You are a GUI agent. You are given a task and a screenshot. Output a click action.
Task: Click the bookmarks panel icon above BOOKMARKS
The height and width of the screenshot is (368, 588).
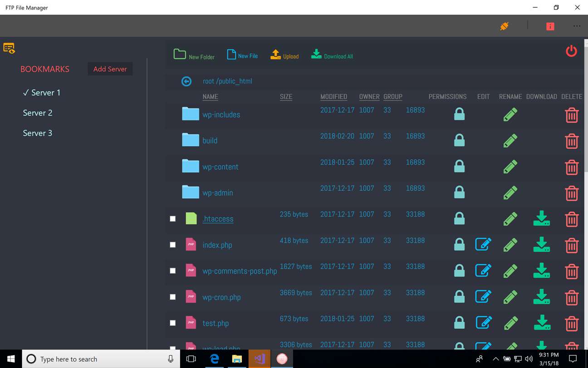tap(9, 48)
